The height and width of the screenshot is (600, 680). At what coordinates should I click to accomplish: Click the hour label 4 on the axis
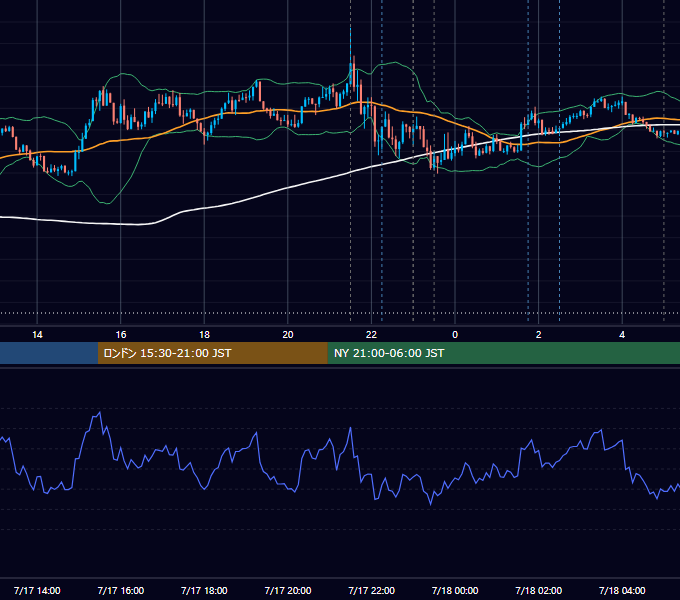(x=622, y=335)
